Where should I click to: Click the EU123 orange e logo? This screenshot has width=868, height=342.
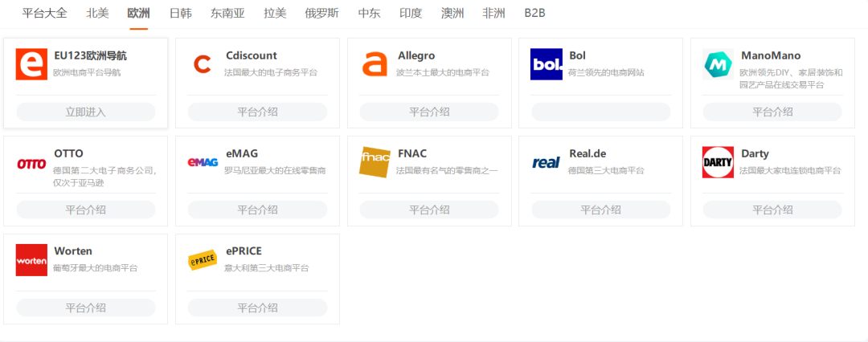tap(31, 64)
